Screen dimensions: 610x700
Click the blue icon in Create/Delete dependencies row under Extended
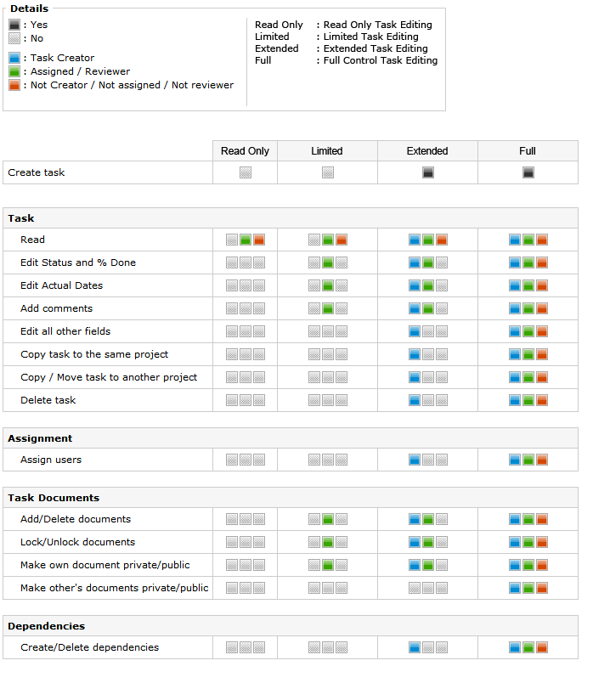(x=415, y=647)
